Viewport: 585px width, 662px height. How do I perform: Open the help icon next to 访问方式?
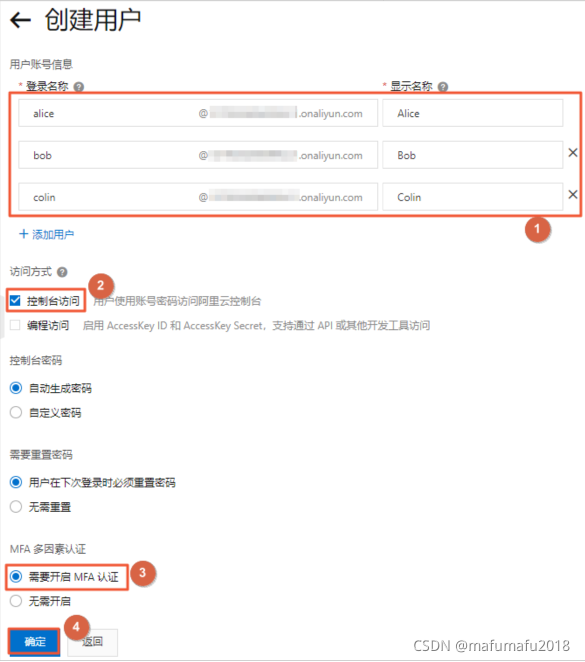(x=62, y=272)
